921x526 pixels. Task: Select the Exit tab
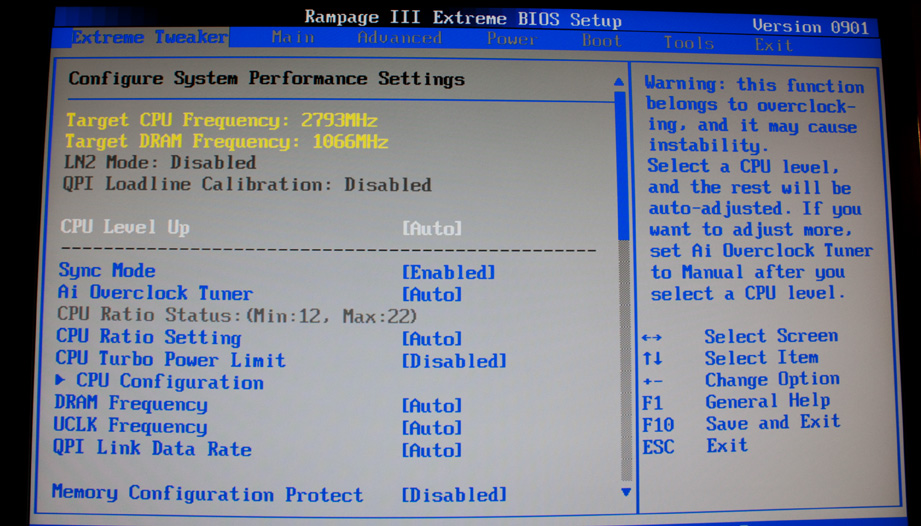tap(773, 45)
